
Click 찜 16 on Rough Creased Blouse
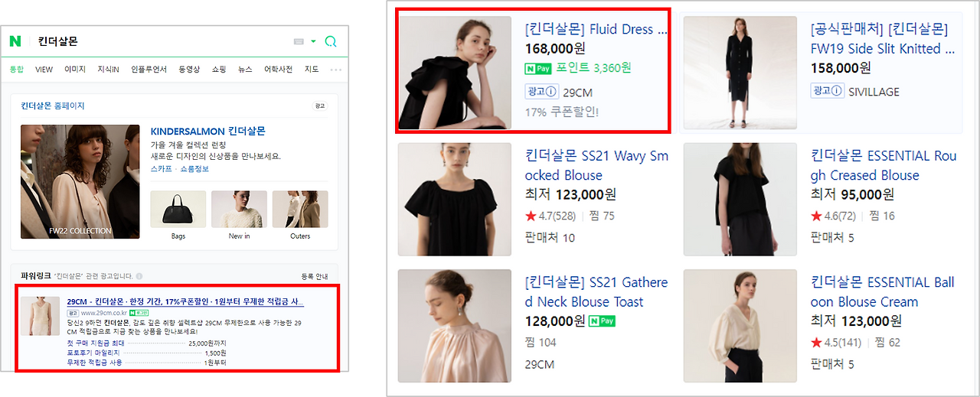click(881, 216)
